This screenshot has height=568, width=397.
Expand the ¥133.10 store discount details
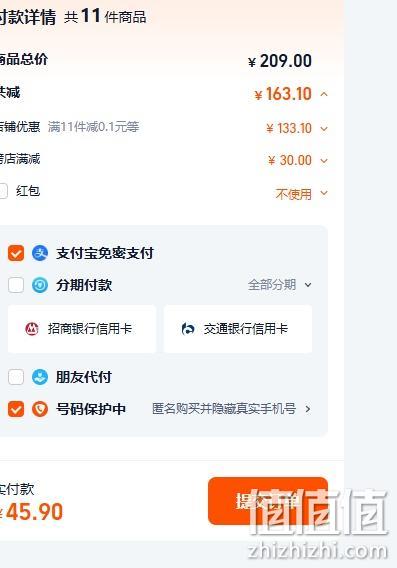324,129
